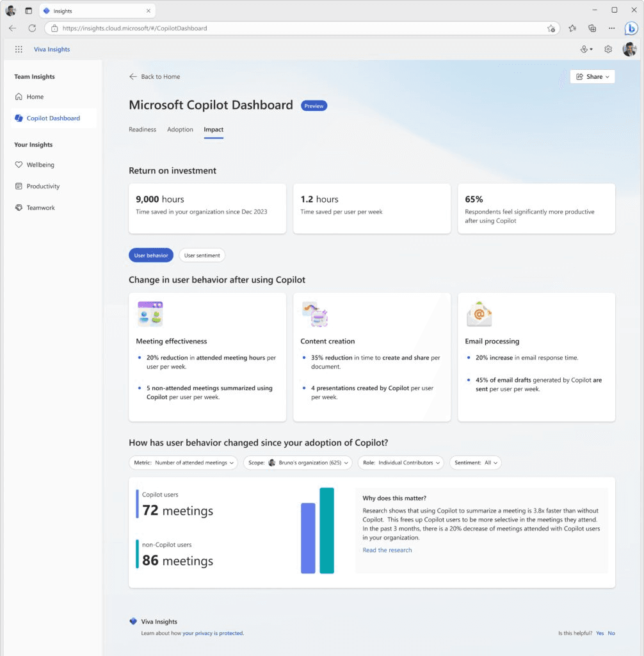The width and height of the screenshot is (644, 656).
Task: Select User behavior pill toggle
Action: pos(151,255)
